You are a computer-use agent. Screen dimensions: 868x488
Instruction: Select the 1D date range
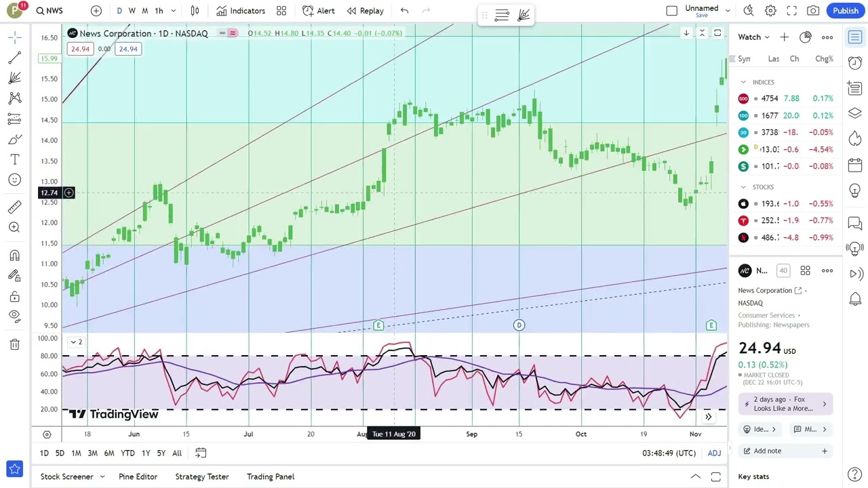click(x=44, y=453)
